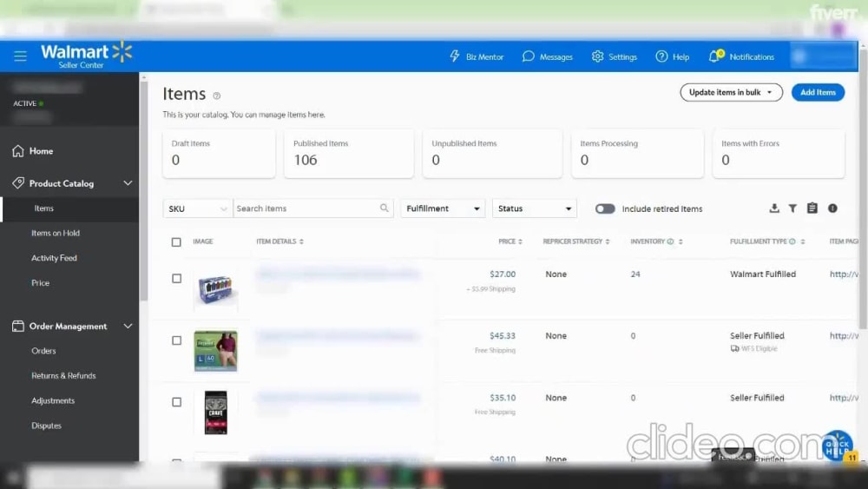Click the Inventory info icon
The width and height of the screenshot is (868, 489).
670,241
